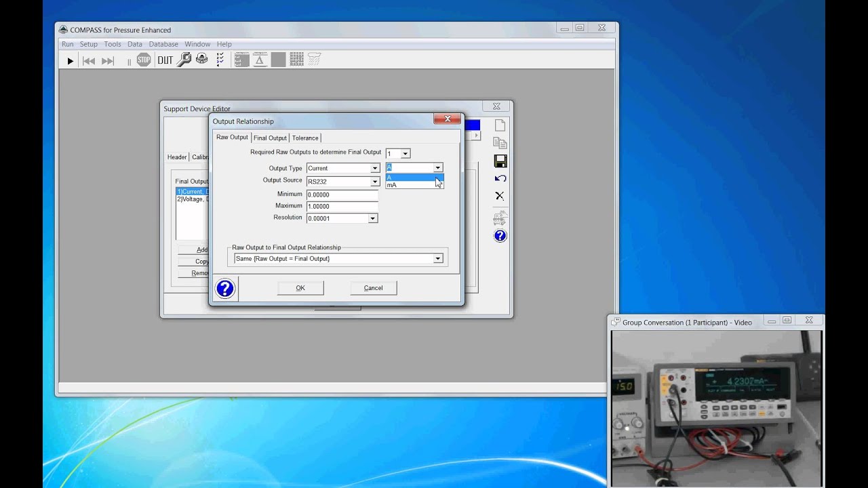Open the Run menu
This screenshot has width=868, height=488.
(x=68, y=44)
